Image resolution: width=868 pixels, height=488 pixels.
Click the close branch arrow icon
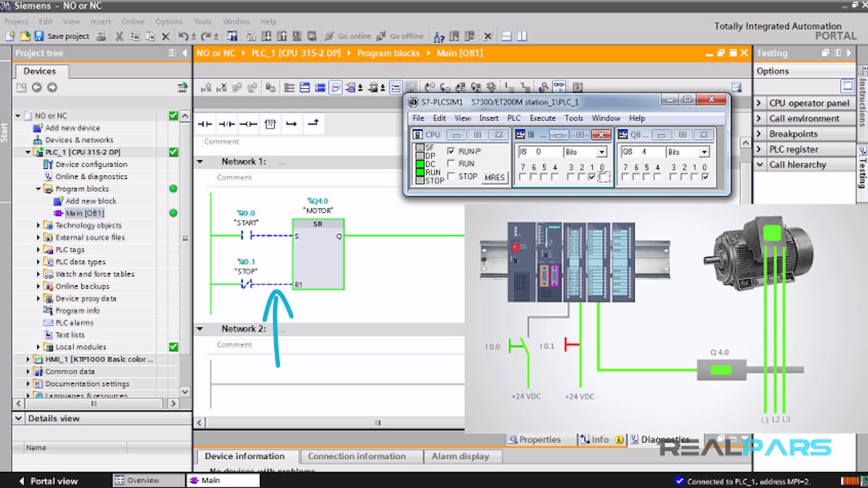(313, 123)
